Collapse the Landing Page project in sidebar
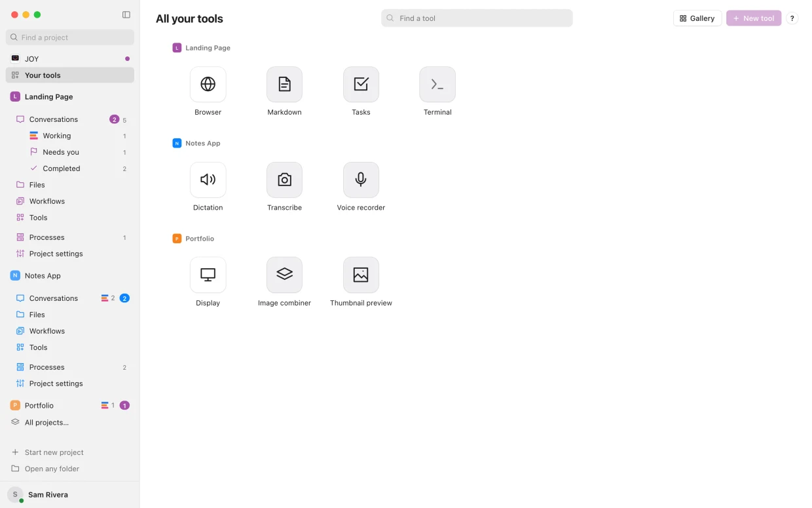Screen dimensions: 812x508 tap(70, 96)
